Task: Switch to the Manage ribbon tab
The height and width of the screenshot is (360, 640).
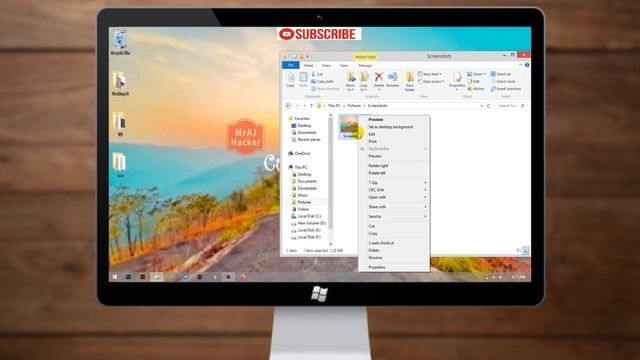Action: (x=365, y=65)
